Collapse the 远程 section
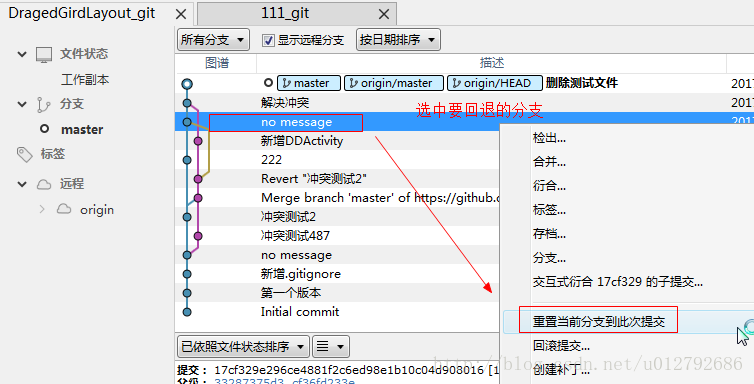 point(22,184)
